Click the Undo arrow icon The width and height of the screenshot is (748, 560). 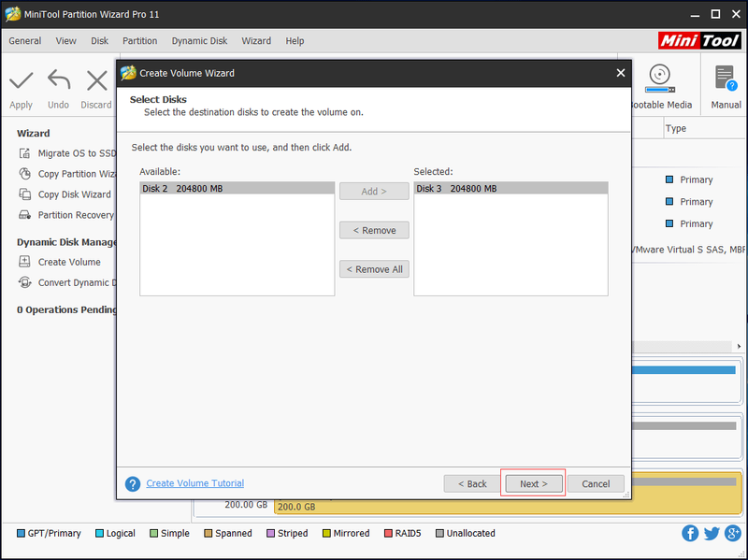[59, 80]
